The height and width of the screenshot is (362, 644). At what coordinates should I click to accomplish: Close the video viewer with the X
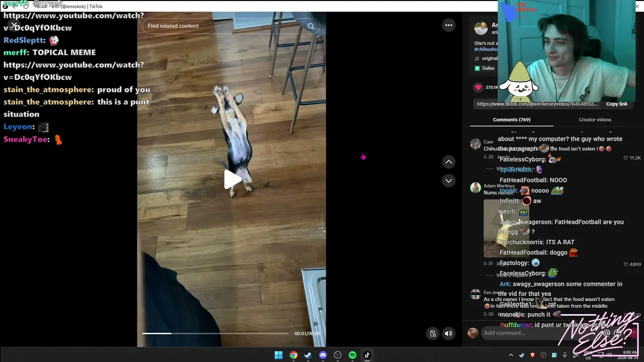coord(14,26)
